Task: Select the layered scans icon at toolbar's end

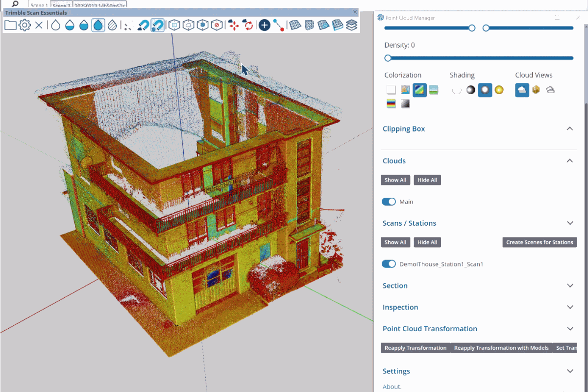Action: tap(351, 25)
